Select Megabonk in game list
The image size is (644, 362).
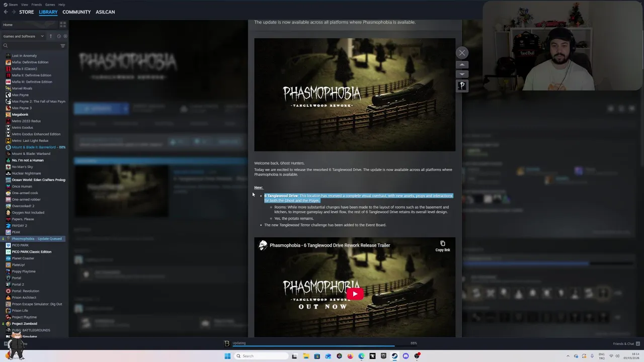tap(20, 115)
